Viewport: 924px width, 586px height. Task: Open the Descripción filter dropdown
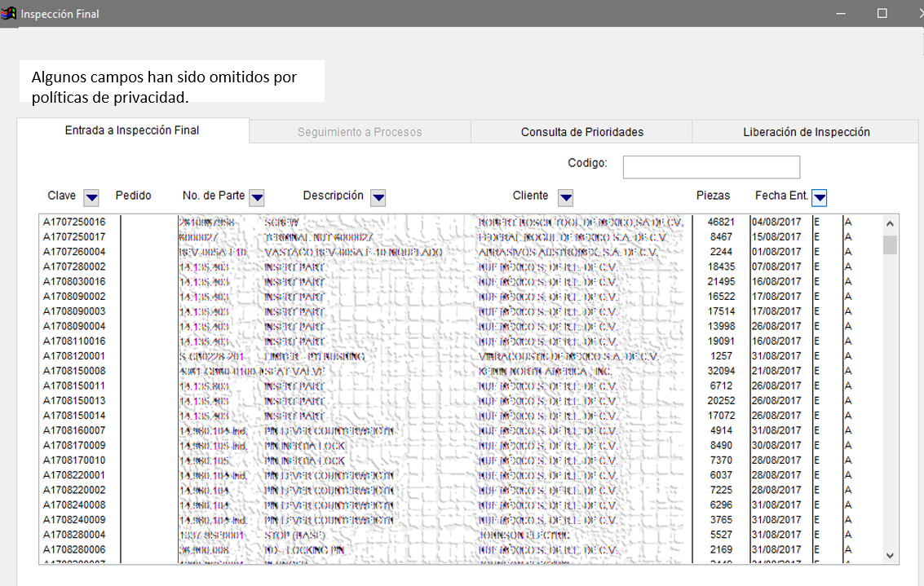(378, 197)
